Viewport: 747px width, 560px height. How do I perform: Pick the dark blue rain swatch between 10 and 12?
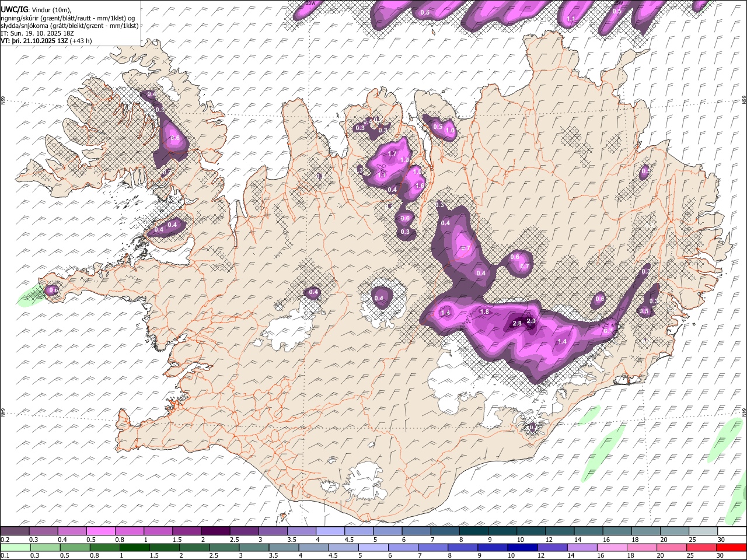point(523,547)
